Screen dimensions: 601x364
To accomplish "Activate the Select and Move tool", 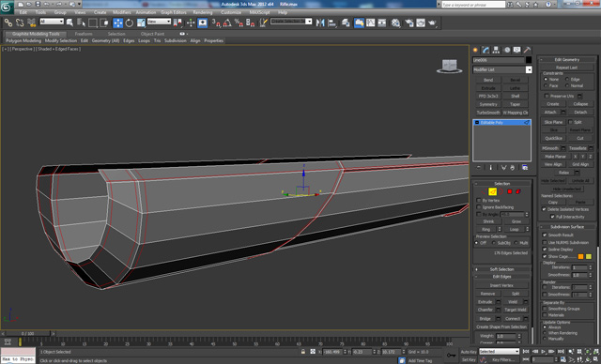I will click(x=117, y=23).
